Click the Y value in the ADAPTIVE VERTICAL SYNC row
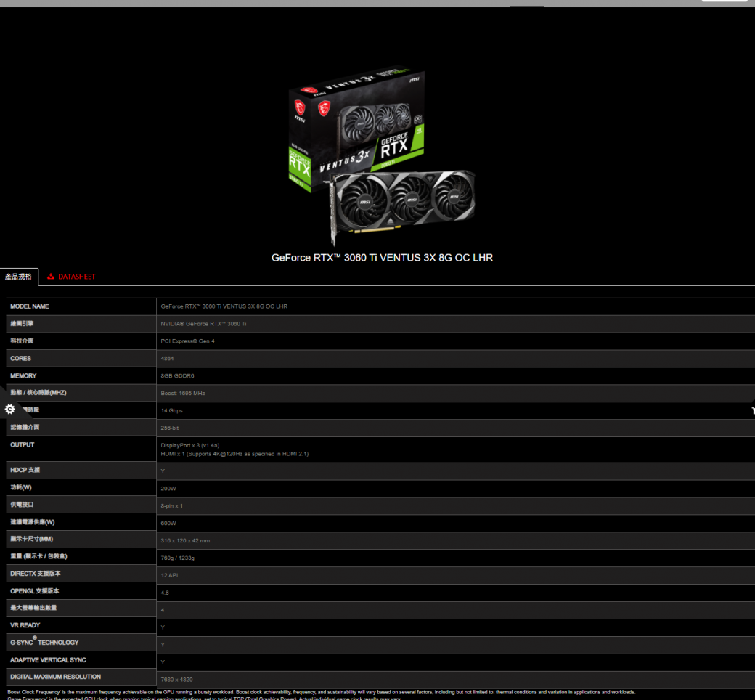Viewport: 755px width, 700px height. coord(163,662)
